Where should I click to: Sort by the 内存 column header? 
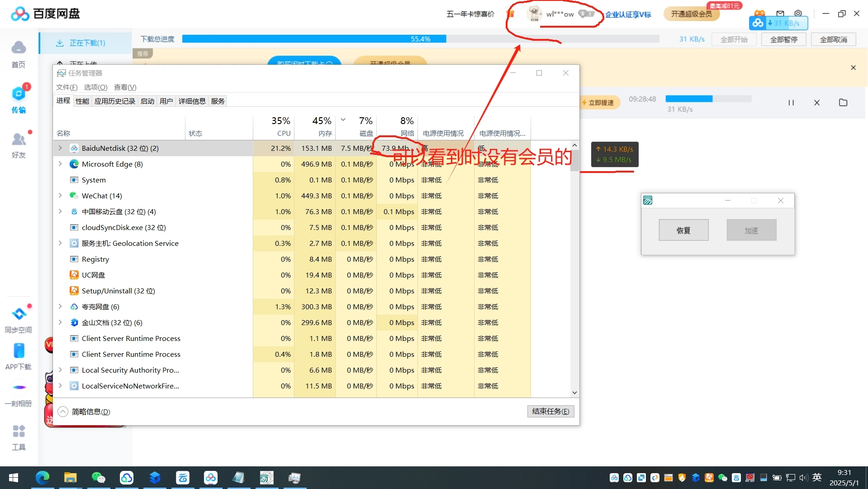point(315,127)
